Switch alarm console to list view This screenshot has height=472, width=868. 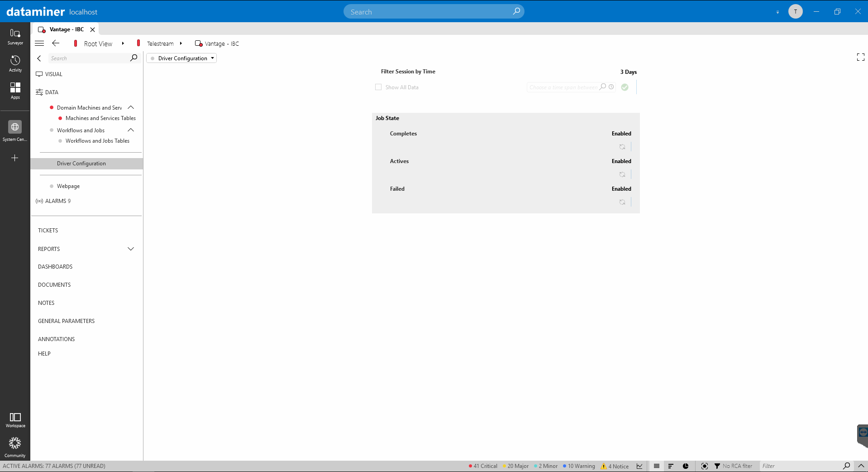(x=657, y=466)
